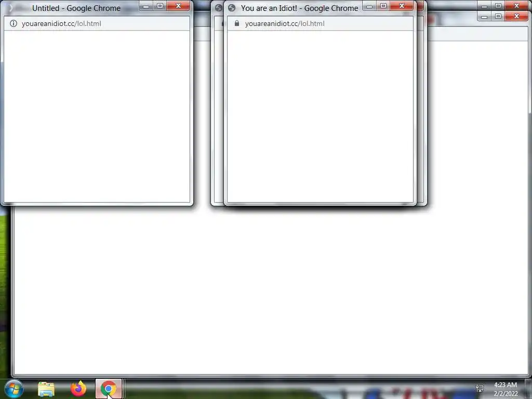Click the Chrome taskbar icon
Screen dimensions: 532x399
[x=109, y=389]
